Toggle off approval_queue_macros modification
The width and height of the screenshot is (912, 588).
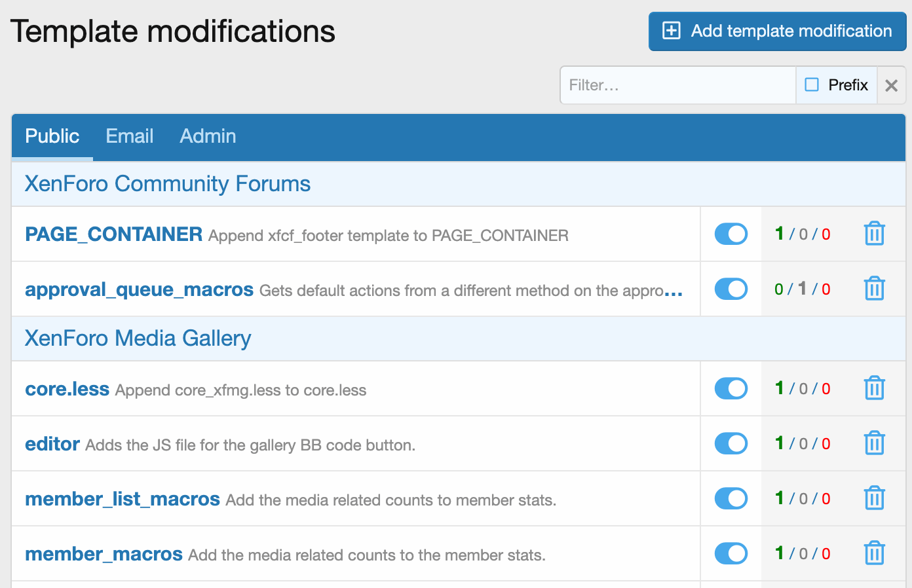tap(731, 289)
